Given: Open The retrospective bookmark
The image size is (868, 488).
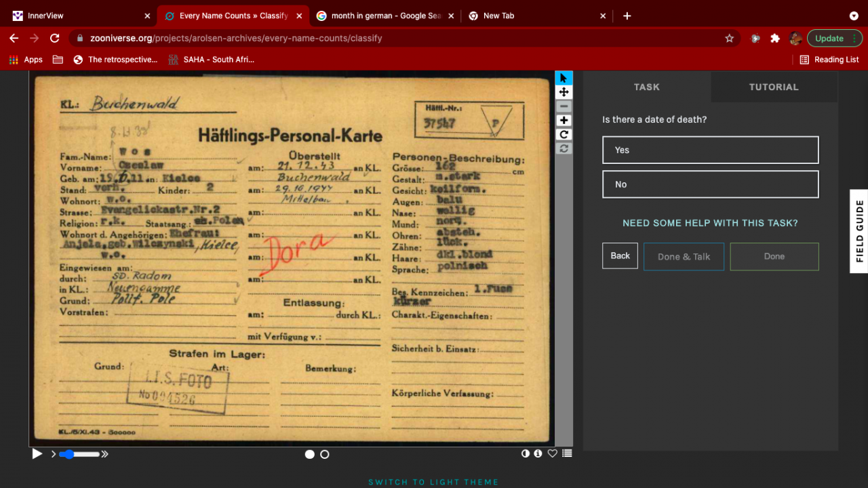Looking at the screenshot, I should [x=115, y=60].
